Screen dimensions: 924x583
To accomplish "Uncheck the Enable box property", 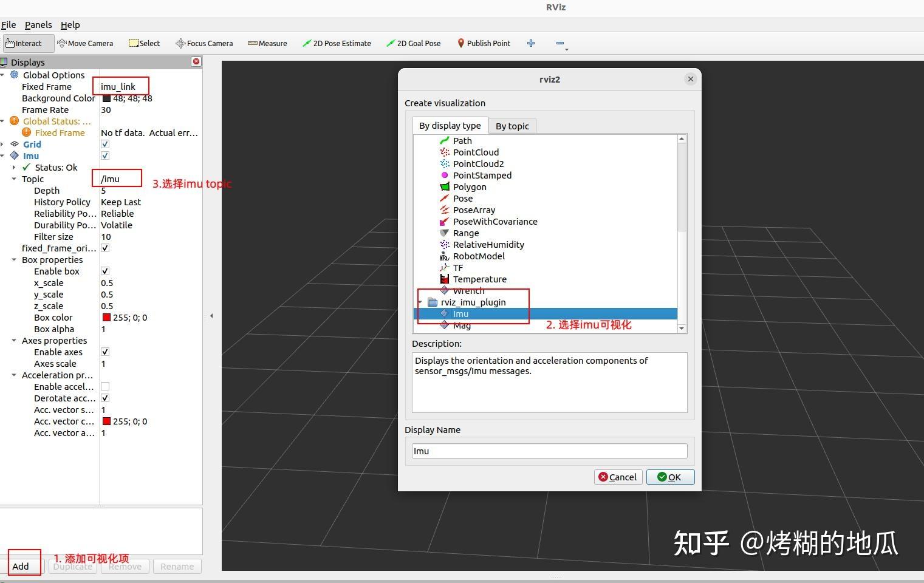I will click(x=104, y=271).
